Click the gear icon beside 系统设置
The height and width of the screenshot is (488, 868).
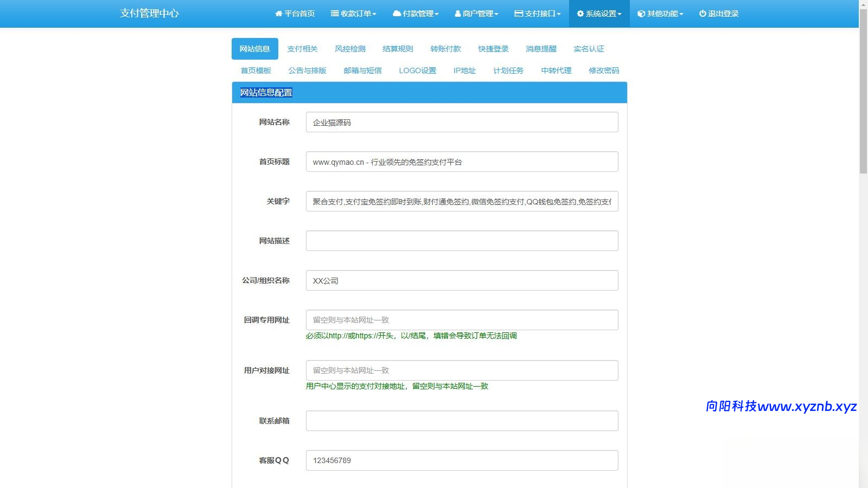[x=580, y=14]
